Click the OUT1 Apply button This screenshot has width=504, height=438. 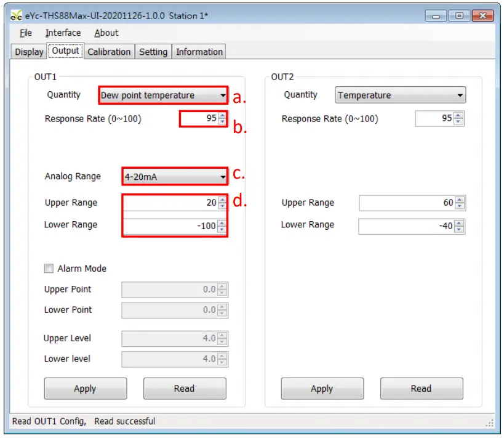(85, 389)
